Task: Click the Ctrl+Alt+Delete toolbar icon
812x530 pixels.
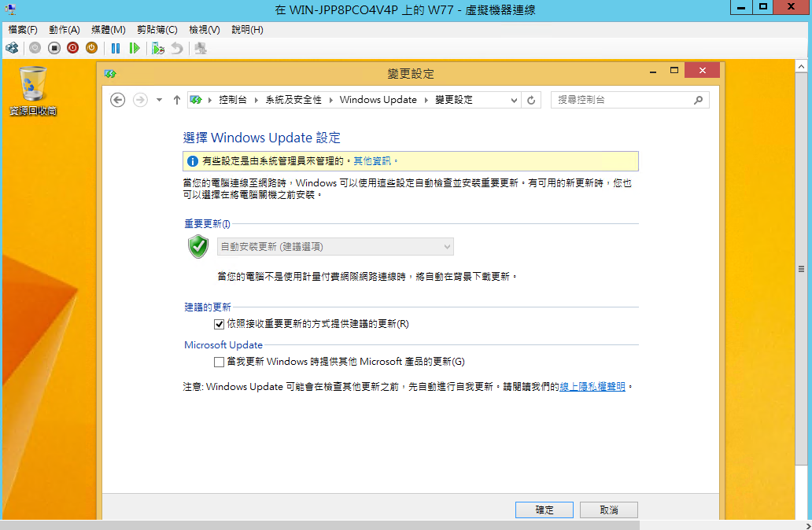Action: pos(12,48)
